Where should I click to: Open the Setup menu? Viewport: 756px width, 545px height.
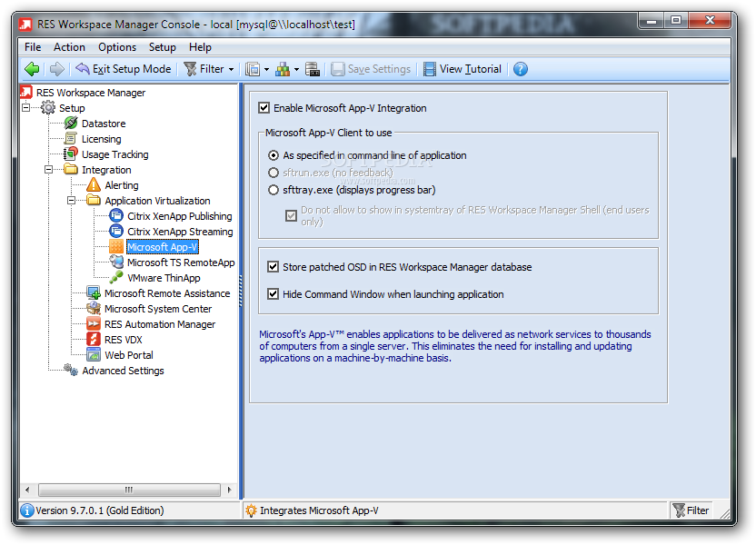tap(163, 47)
